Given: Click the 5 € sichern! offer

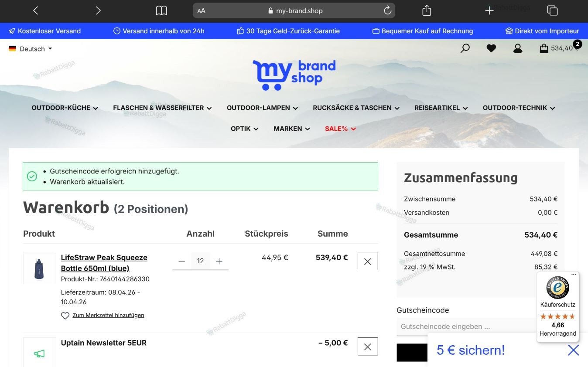Looking at the screenshot, I should 471,350.
